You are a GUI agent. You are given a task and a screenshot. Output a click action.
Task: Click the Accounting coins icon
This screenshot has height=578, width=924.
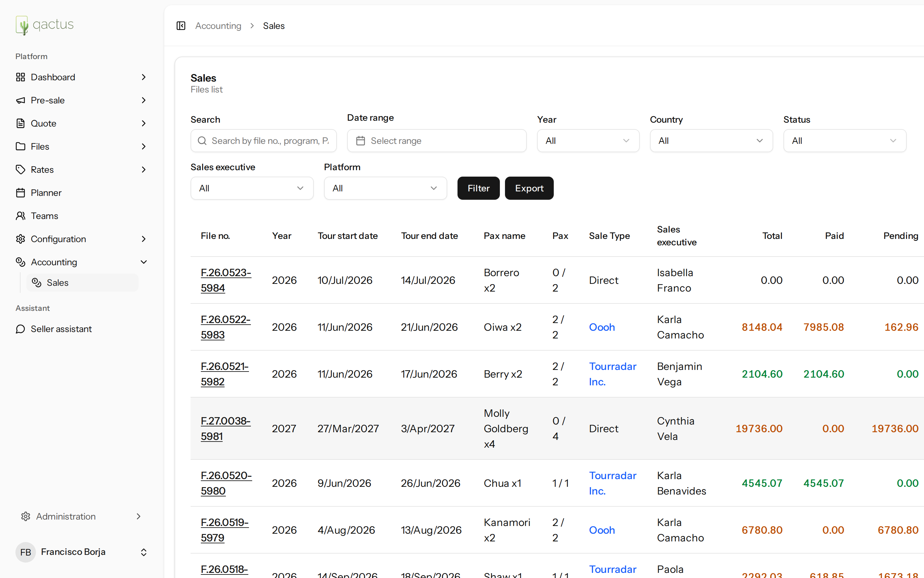point(21,262)
